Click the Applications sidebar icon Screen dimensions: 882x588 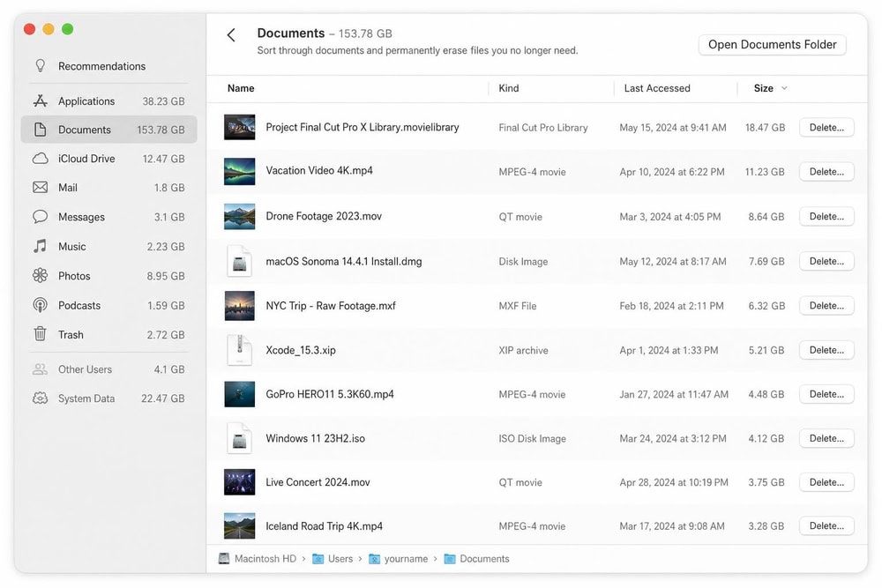tap(40, 100)
